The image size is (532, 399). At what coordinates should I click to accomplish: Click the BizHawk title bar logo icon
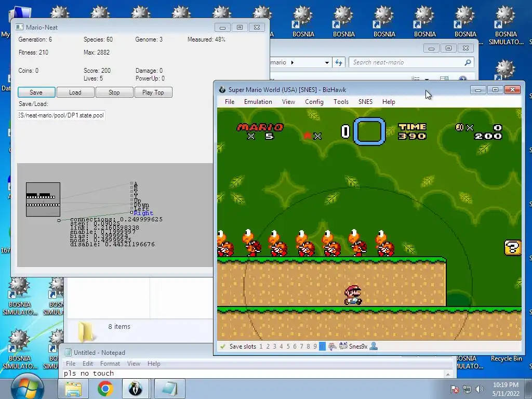222,89
